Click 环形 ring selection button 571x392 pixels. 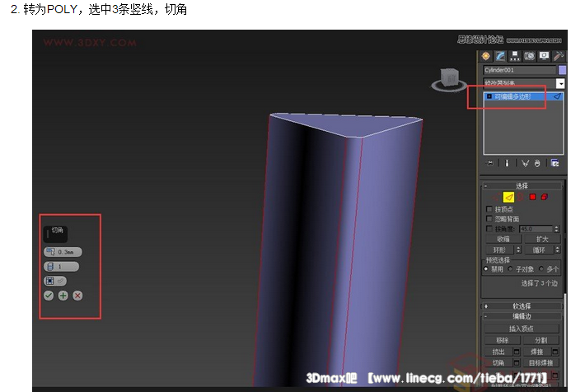(499, 250)
